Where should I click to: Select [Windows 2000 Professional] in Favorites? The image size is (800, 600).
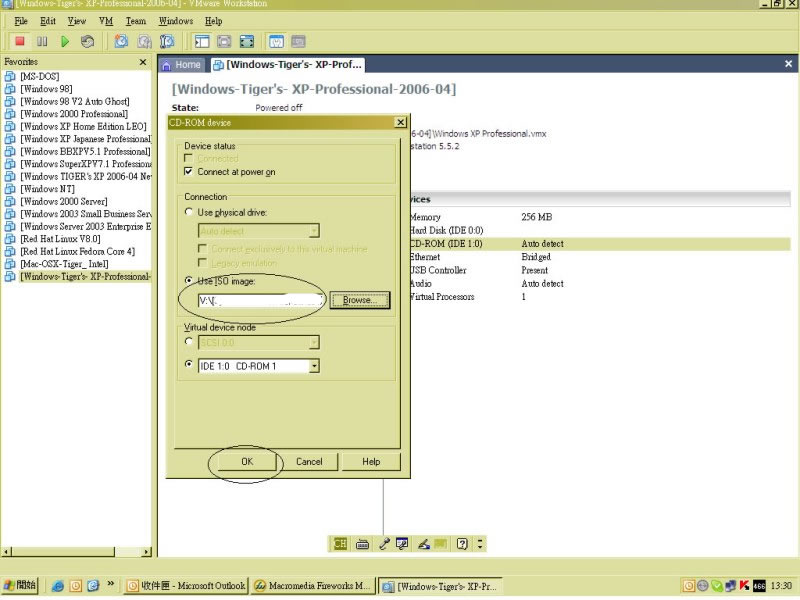[74, 114]
